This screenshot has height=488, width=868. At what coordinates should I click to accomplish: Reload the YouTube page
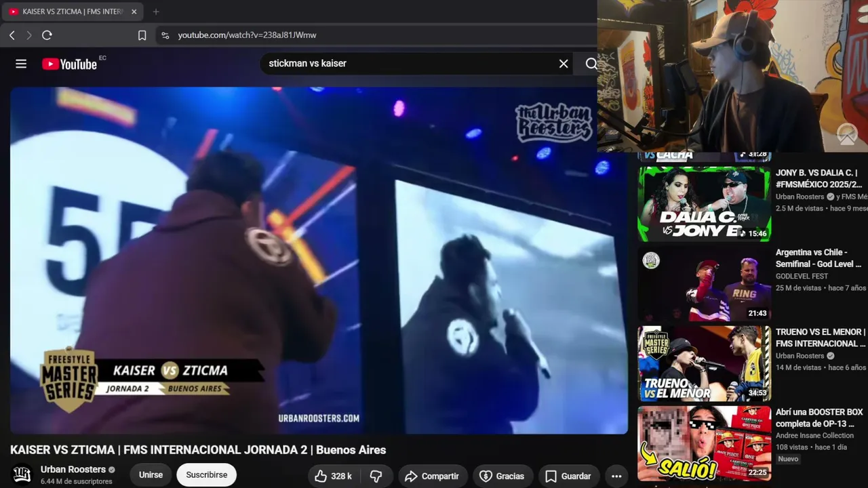(x=47, y=35)
